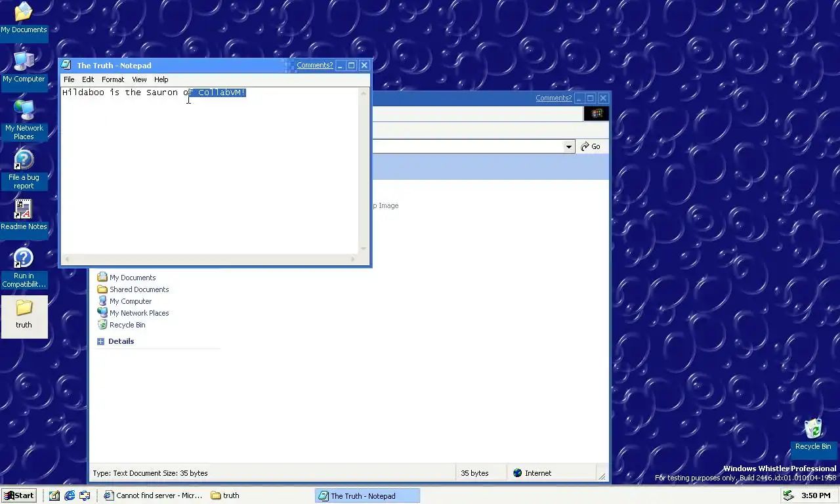The height and width of the screenshot is (504, 840).
Task: Click the system tray icon beside the clock
Action: tap(789, 495)
